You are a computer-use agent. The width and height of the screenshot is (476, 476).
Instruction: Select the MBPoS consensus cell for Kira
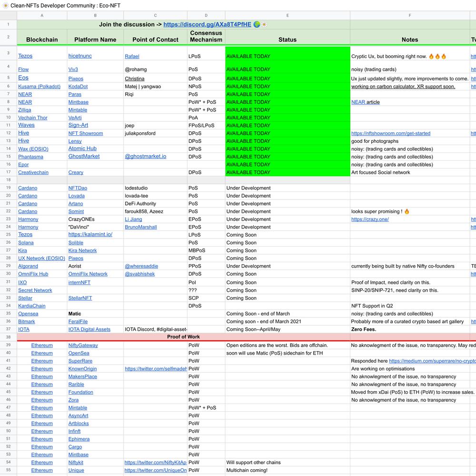tap(206, 250)
